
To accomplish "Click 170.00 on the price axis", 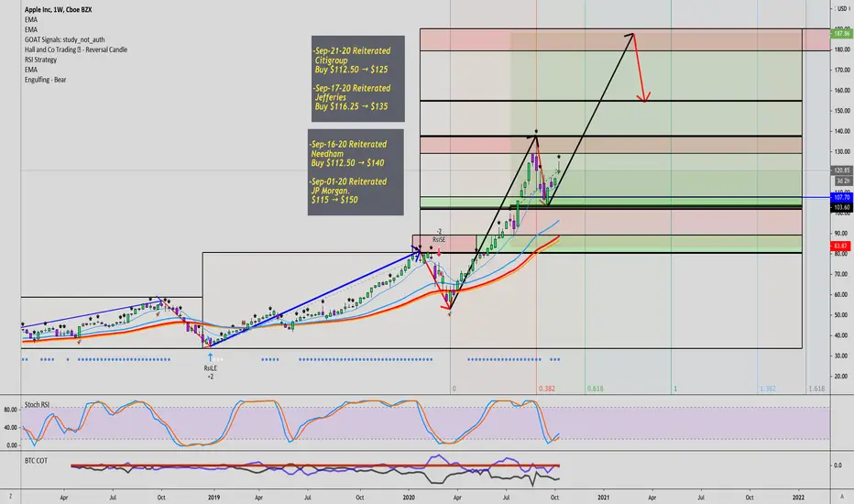I will 842,71.
